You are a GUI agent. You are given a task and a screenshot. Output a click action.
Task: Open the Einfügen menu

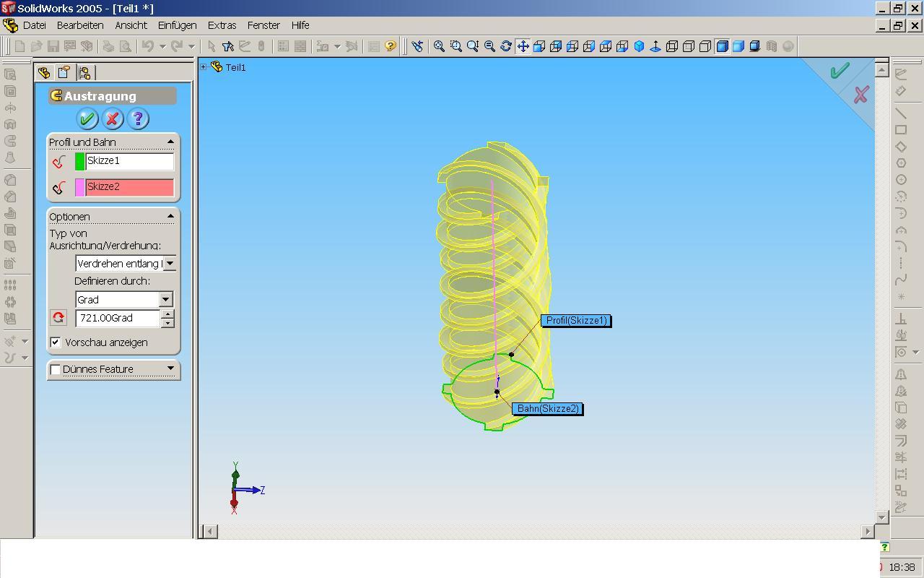(x=177, y=25)
